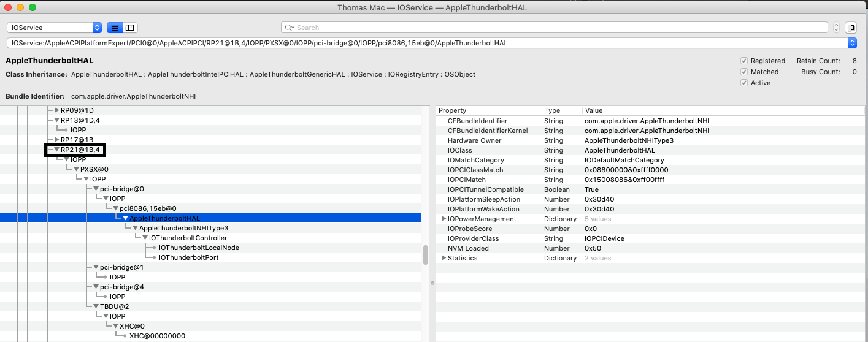The height and width of the screenshot is (342, 868).
Task: Expand the IOPowerManagement dictionary row
Action: (444, 219)
